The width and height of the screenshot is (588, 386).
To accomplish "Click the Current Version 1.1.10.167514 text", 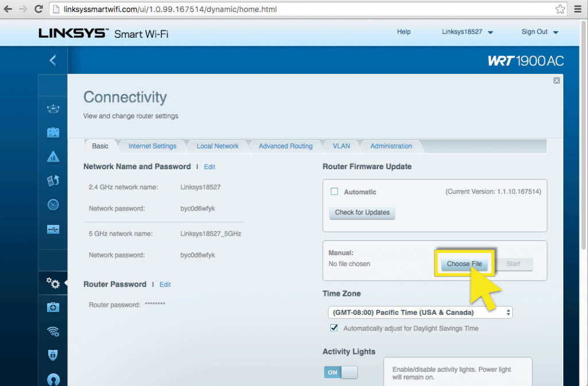I will (x=493, y=192).
